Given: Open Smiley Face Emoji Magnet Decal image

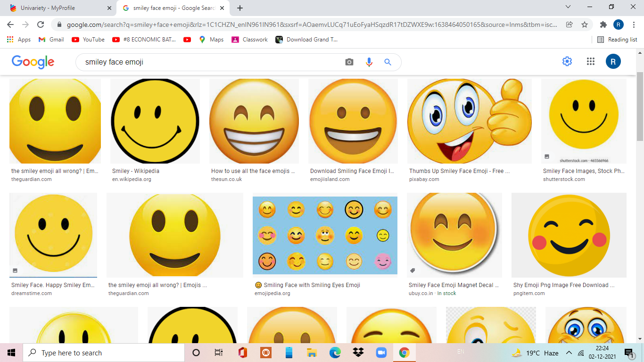Looking at the screenshot, I should coord(454,235).
